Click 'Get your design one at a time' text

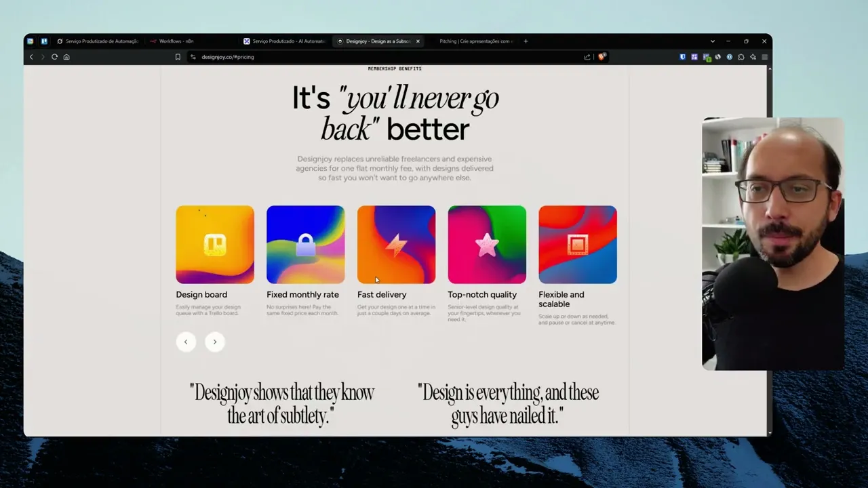pos(396,310)
